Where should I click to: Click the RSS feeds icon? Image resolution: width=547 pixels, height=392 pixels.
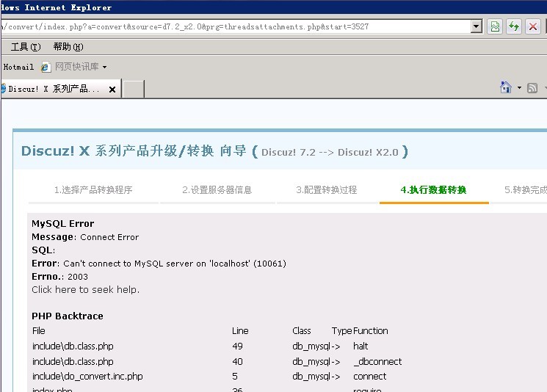532,88
